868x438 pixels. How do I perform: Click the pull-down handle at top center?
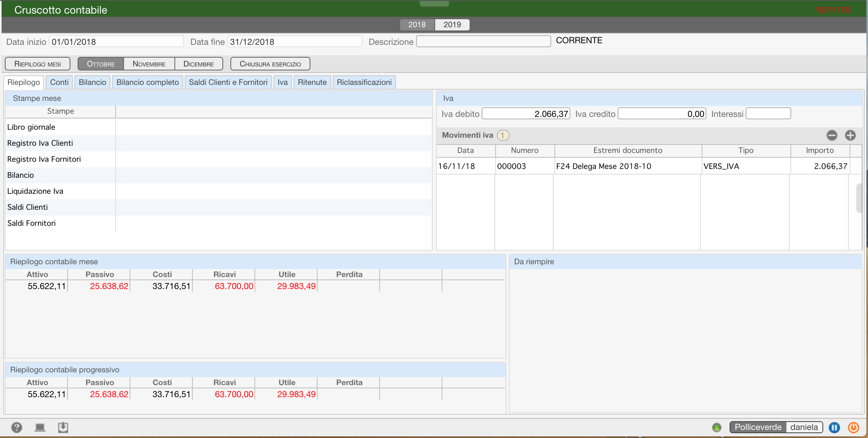pos(434,3)
